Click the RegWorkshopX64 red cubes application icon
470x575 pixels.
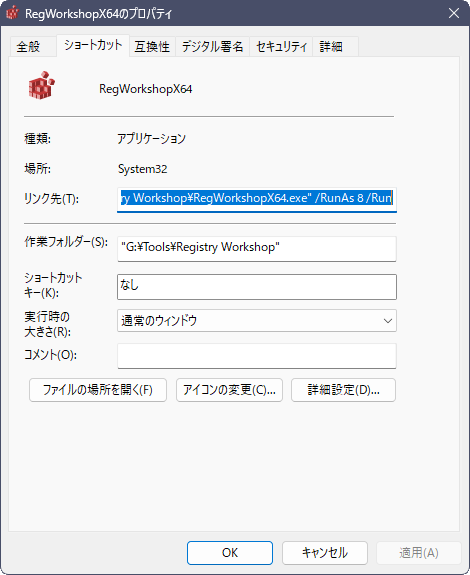point(42,85)
